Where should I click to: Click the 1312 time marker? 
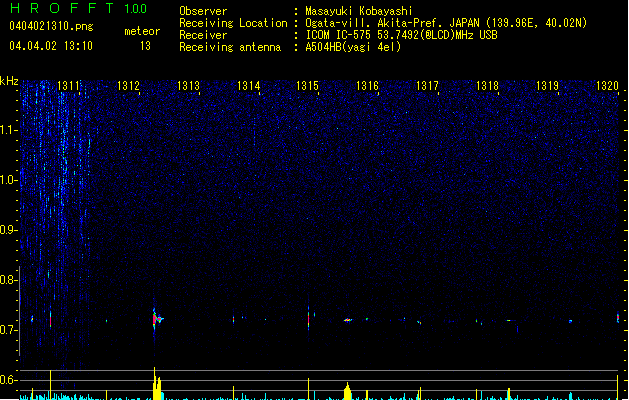[128, 86]
